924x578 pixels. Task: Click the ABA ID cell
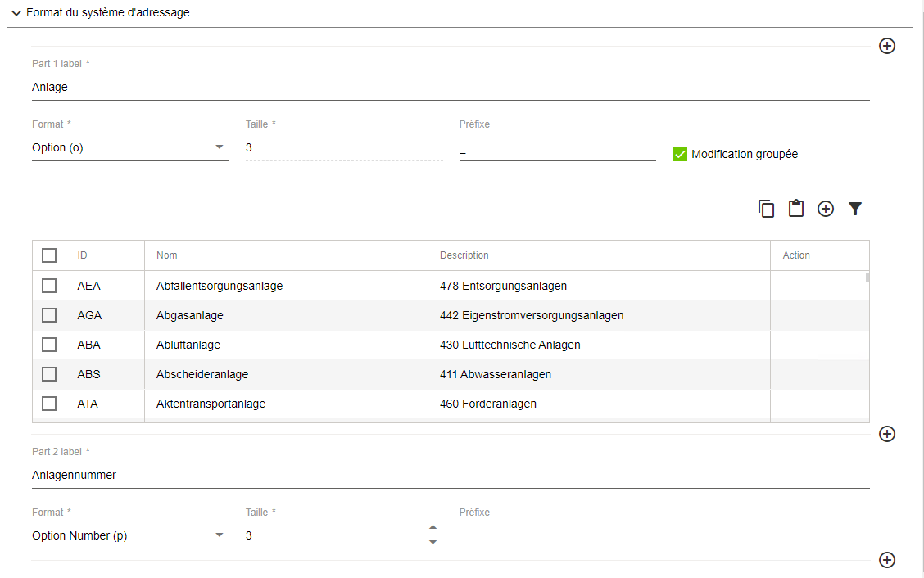pyautogui.click(x=106, y=345)
